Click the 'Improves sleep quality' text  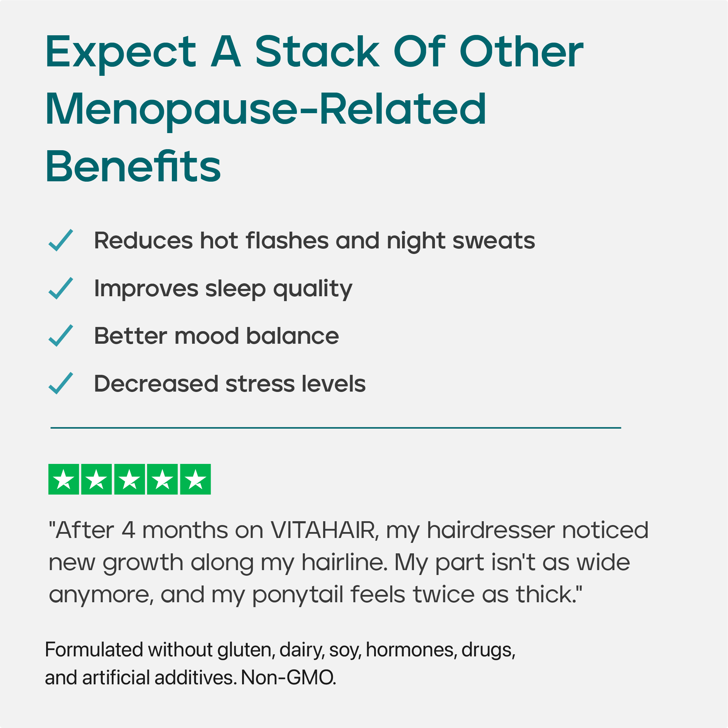pyautogui.click(x=223, y=289)
